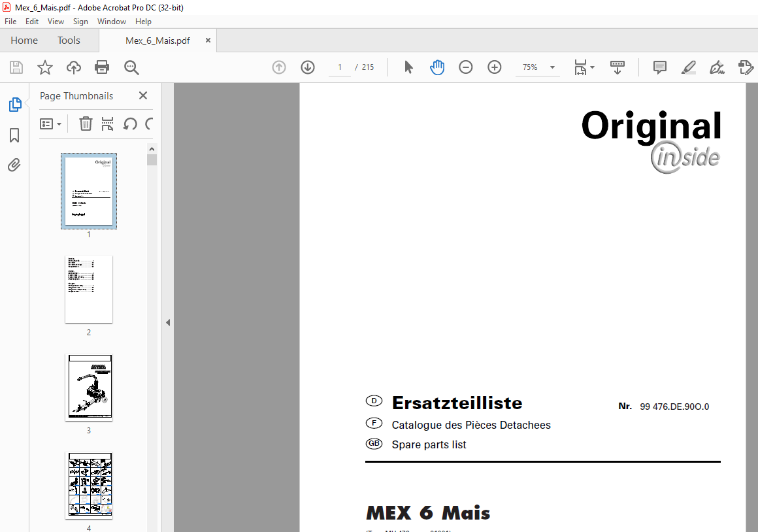Screen dimensions: 758x532
Task: Select the Mex_6_Mais.pdf document tab
Action: pos(157,41)
